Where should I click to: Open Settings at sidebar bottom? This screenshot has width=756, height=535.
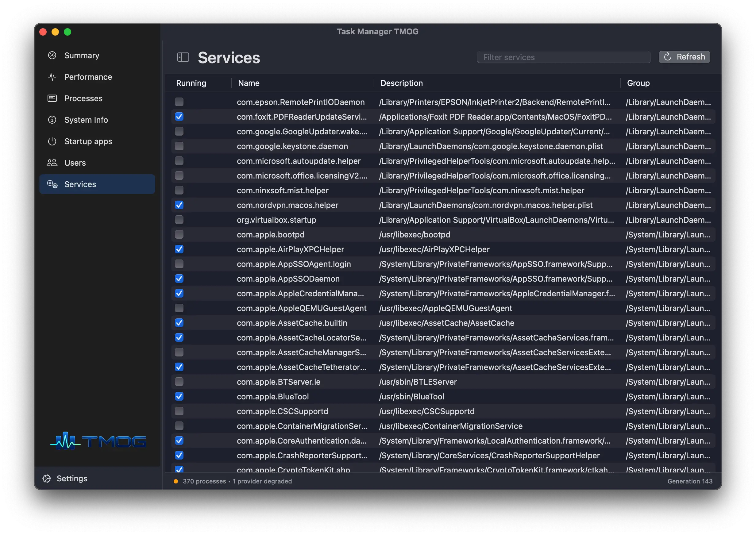point(65,478)
